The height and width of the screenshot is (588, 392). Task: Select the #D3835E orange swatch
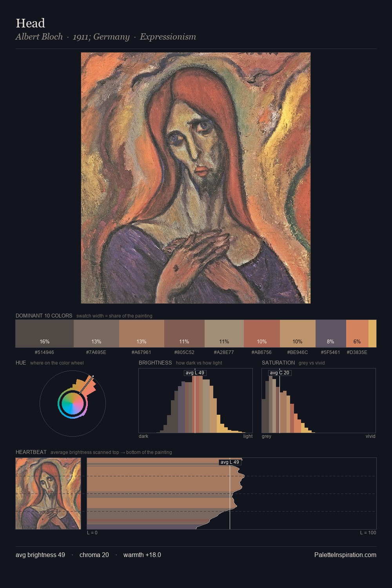(x=357, y=334)
